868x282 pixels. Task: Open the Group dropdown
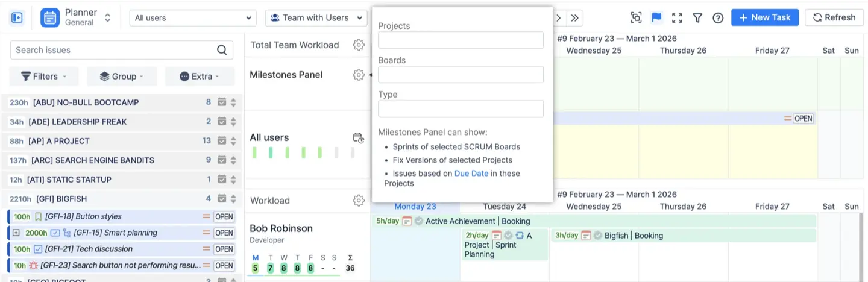click(121, 77)
